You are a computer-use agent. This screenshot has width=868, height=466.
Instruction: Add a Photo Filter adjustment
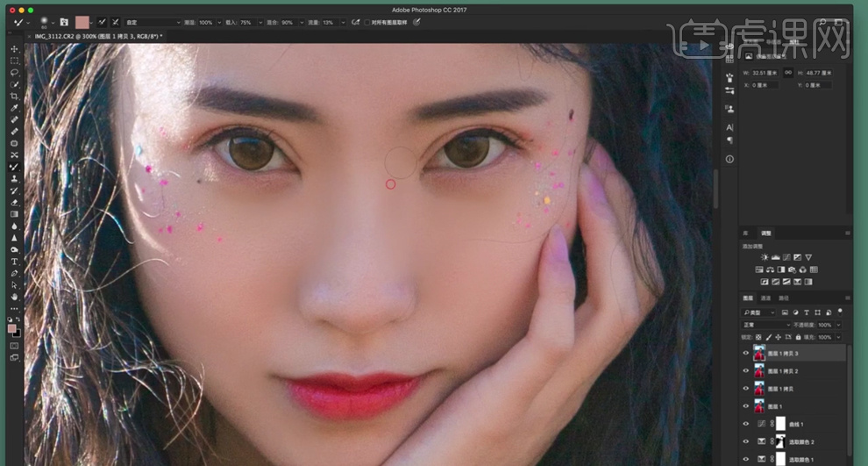pyautogui.click(x=792, y=269)
